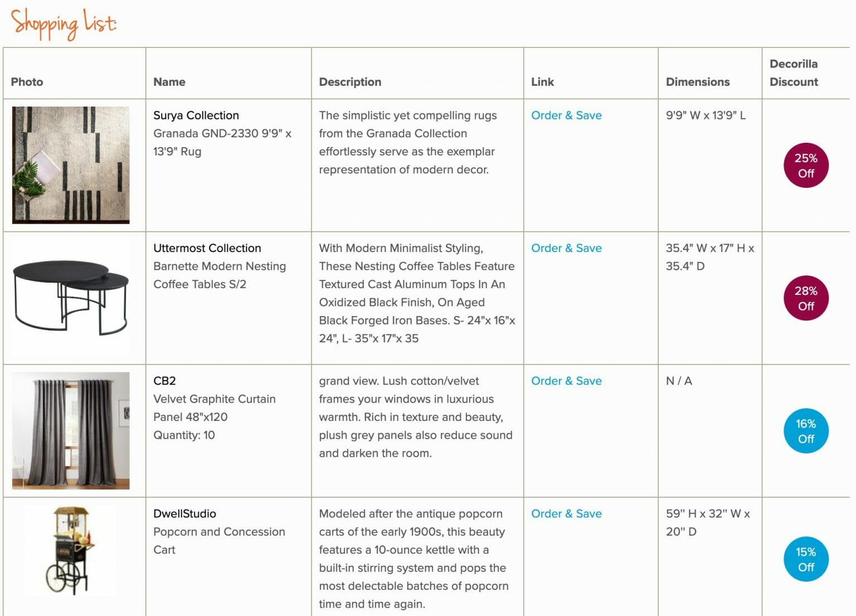Click the Surya Collection product name
856x616 pixels.
click(x=196, y=115)
